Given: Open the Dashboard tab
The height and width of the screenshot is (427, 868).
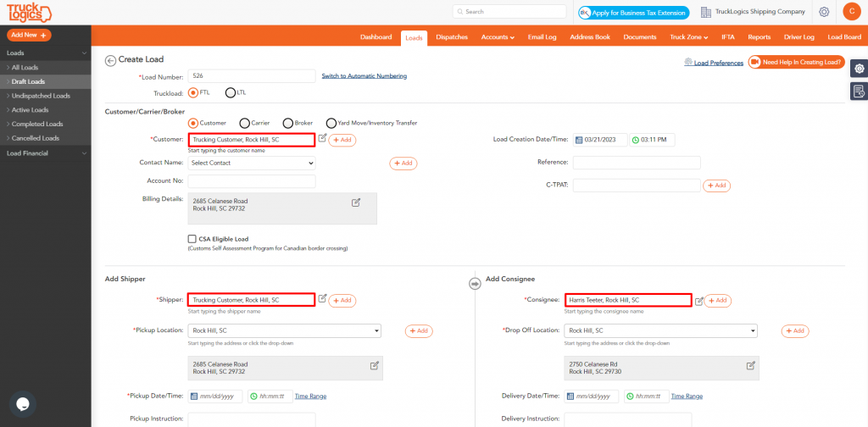Looking at the screenshot, I should click(x=376, y=37).
